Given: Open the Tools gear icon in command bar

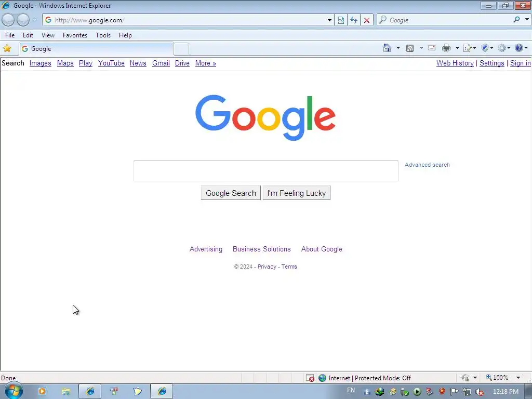Looking at the screenshot, I should (504, 48).
